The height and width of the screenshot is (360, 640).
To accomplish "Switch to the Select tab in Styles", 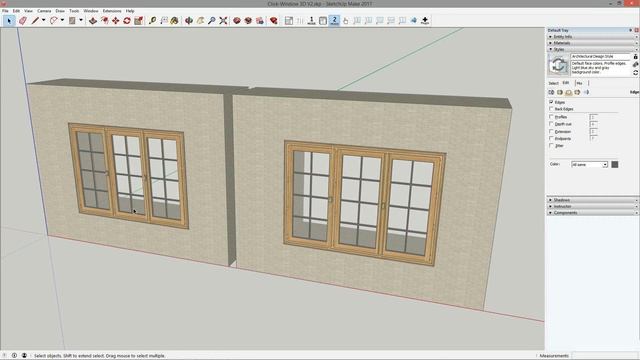I will (x=553, y=83).
